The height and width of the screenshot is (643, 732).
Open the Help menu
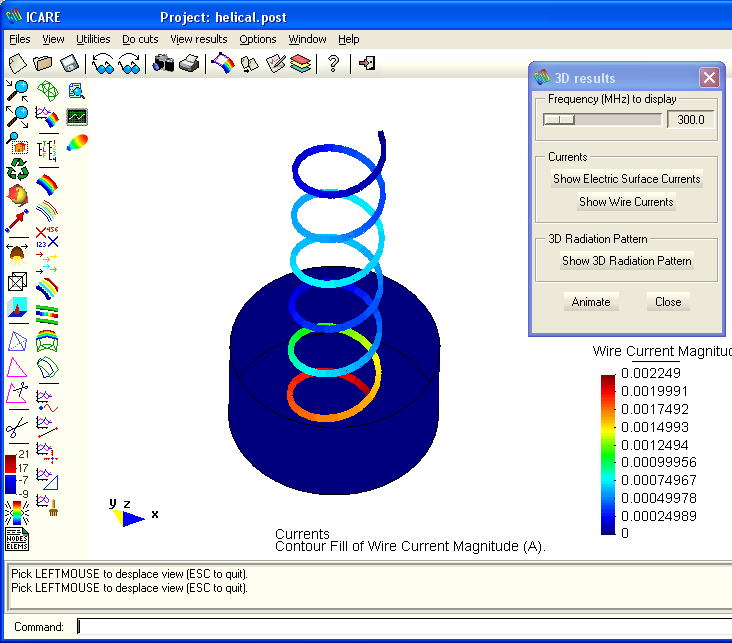tap(349, 39)
